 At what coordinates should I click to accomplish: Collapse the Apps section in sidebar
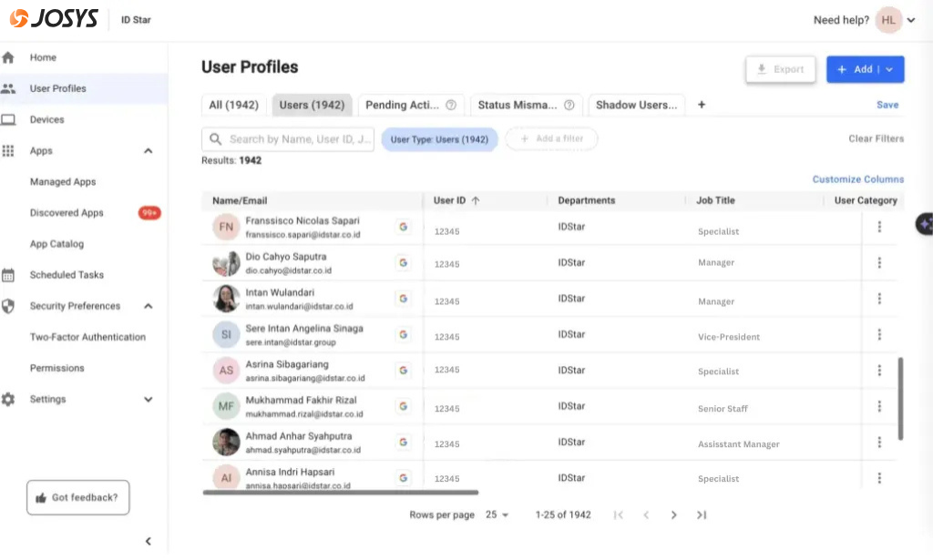(x=149, y=151)
